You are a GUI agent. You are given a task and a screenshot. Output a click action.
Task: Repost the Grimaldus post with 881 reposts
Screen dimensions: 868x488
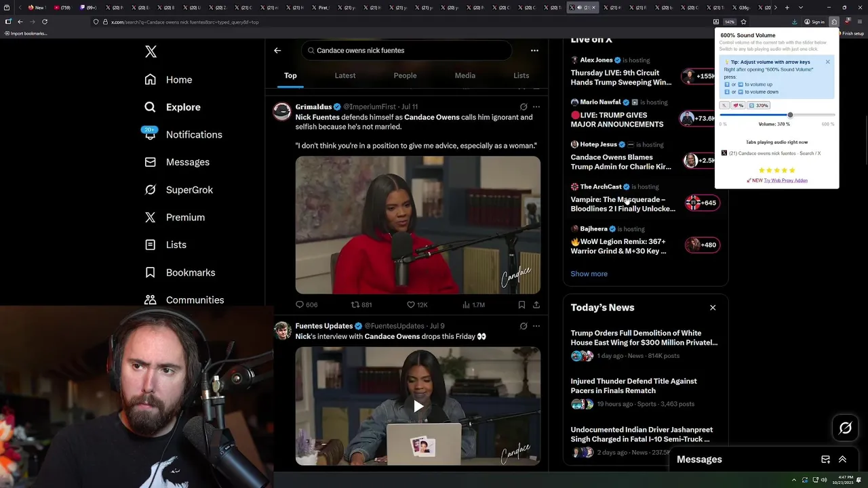point(361,305)
